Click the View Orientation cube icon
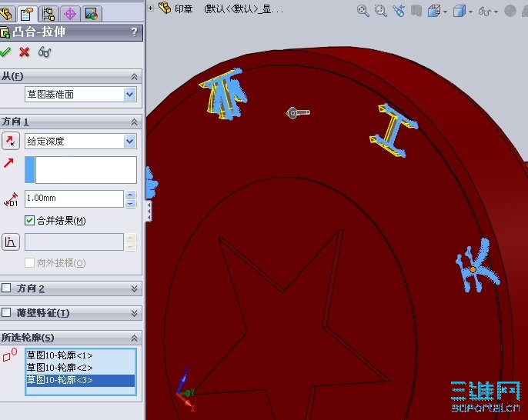Screen dimensions: 528x420 point(434,12)
